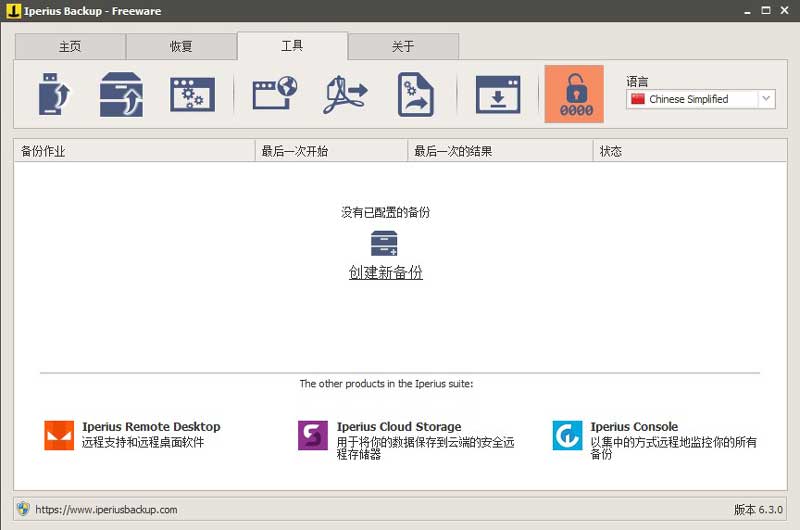Click the 远程支持和远程桌面软件 description
This screenshot has height=530, width=800.
tap(143, 442)
